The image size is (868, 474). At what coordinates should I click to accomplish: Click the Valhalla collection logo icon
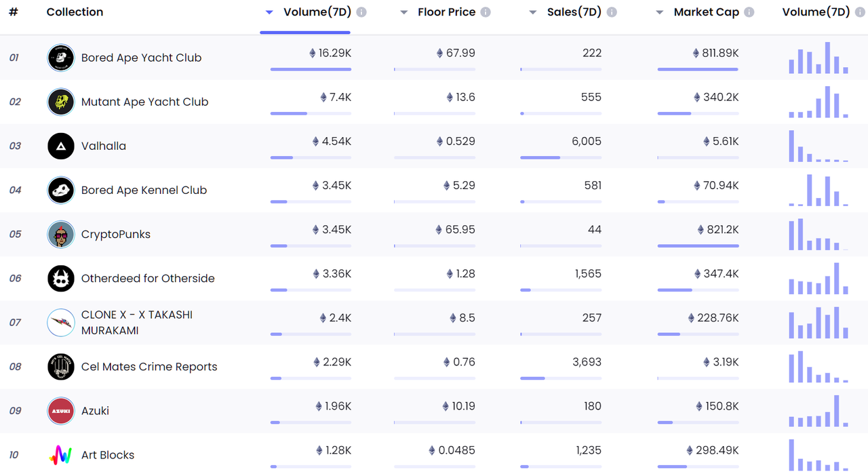tap(61, 146)
